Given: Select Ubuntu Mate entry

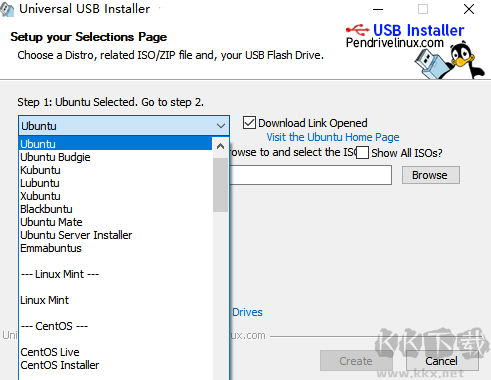Looking at the screenshot, I should 116,222.
